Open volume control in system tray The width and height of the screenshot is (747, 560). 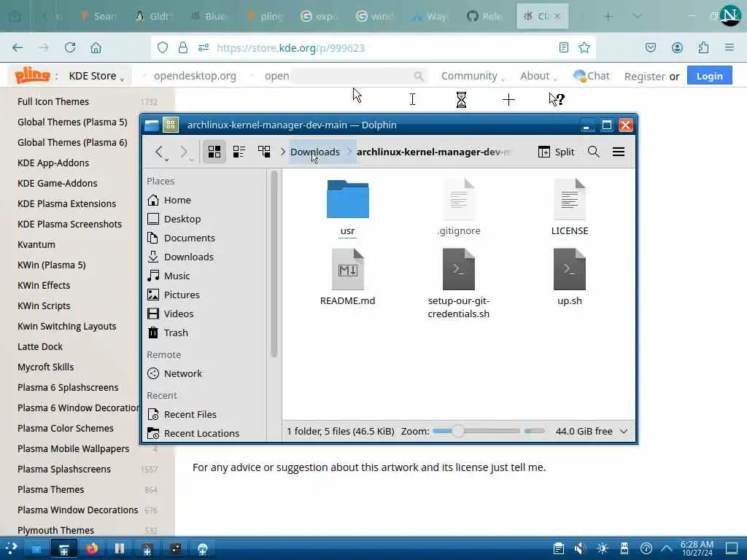pyautogui.click(x=580, y=548)
